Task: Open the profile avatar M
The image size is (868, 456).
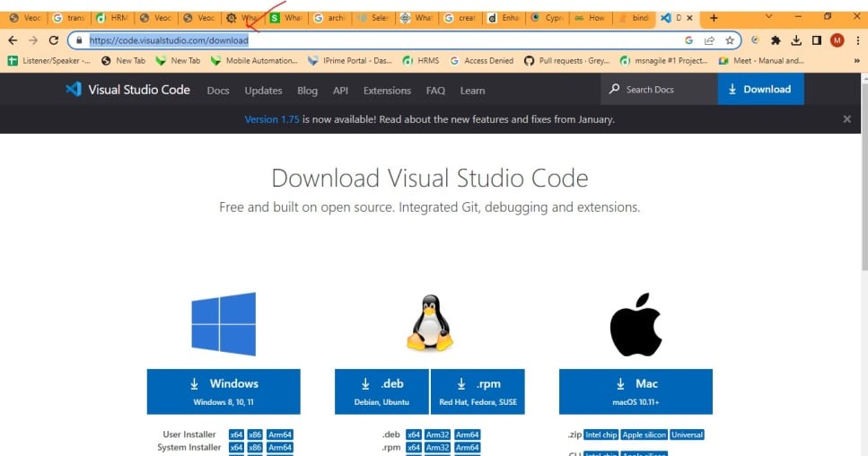Action: (x=837, y=40)
